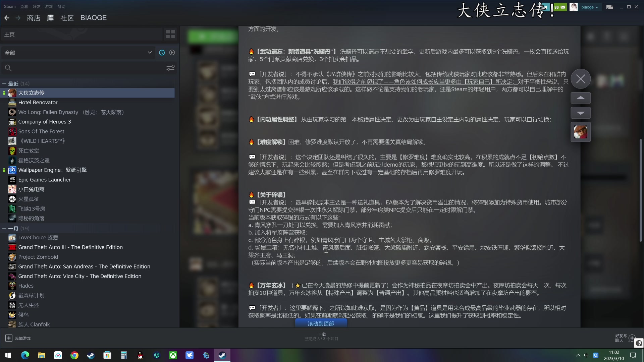The height and width of the screenshot is (362, 644).
Task: Click the 主页 library home button
Action: click(82, 34)
